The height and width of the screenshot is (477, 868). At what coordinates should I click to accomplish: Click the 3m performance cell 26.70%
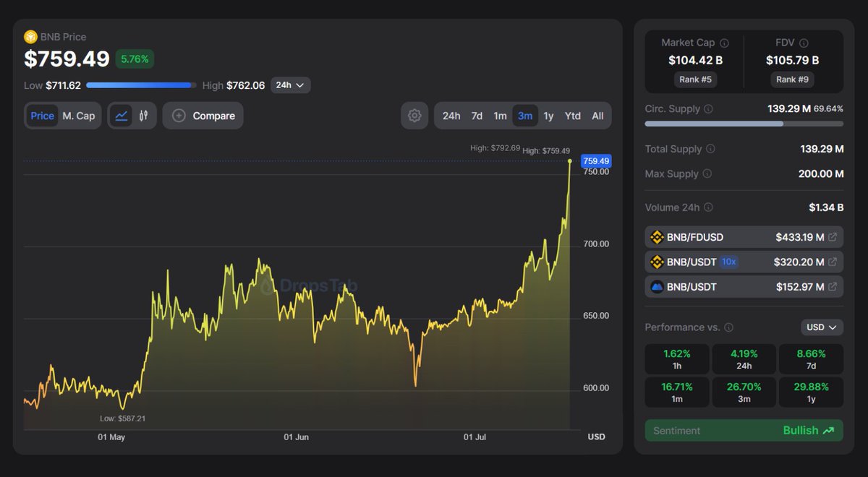(744, 392)
